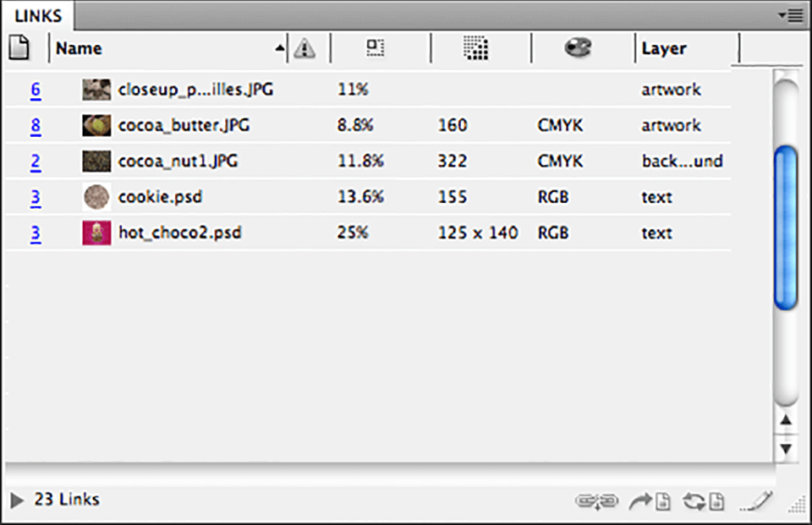Image resolution: width=812 pixels, height=525 pixels.
Task: Switch to the LINKS panel tab
Action: 37,15
